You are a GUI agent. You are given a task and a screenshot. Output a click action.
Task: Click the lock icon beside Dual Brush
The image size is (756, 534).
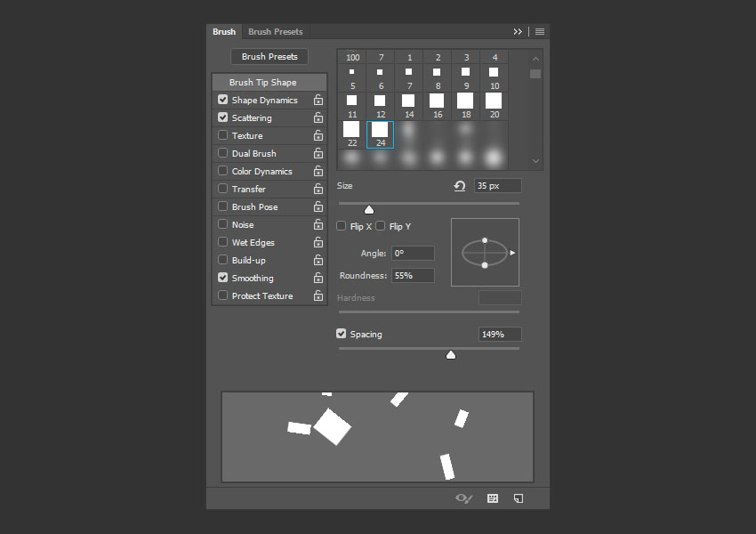(318, 153)
